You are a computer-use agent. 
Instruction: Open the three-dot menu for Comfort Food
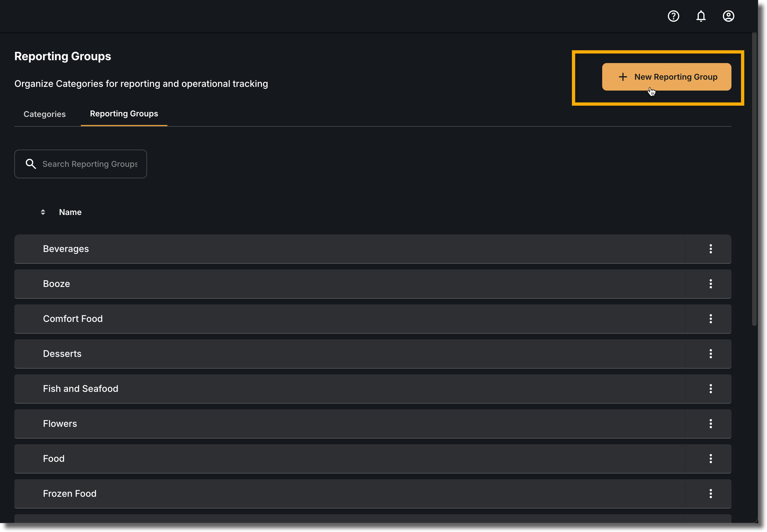(711, 319)
